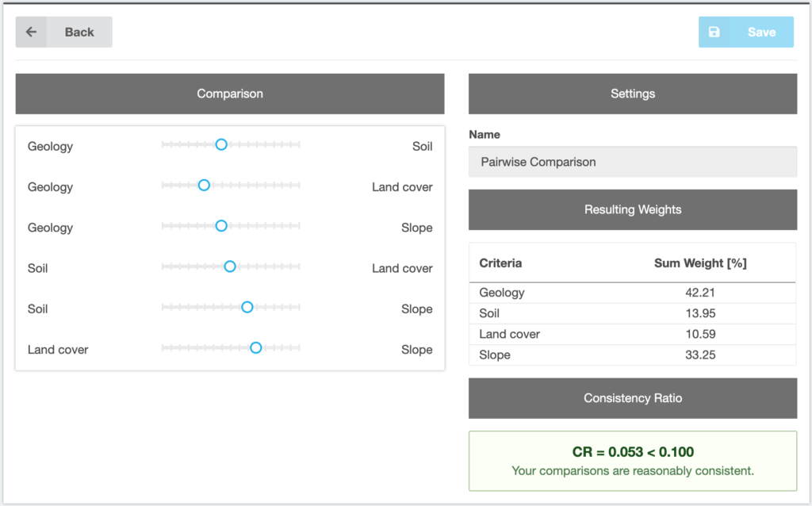Click the Resulting Weights header
This screenshot has width=812, height=506.
(633, 209)
